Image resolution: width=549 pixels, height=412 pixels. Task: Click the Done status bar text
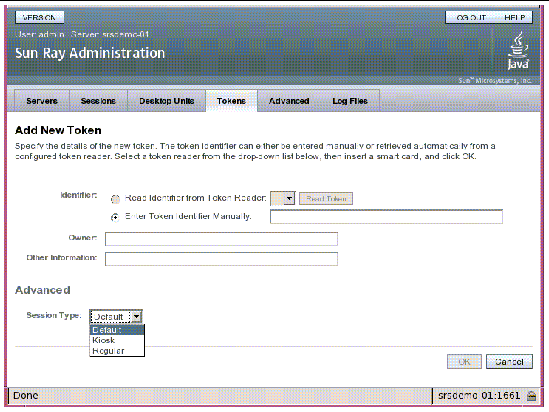tap(26, 396)
